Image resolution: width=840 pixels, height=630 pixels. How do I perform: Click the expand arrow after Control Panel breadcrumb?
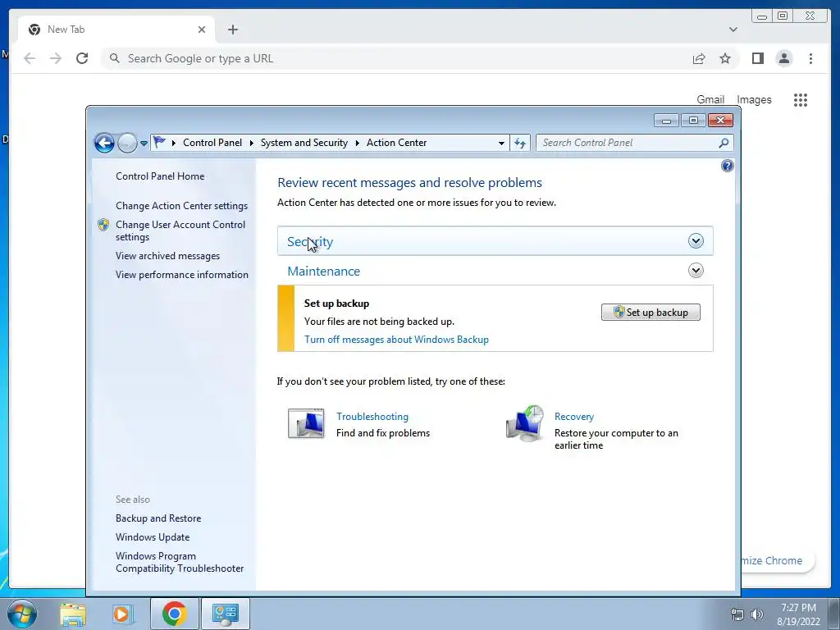point(251,143)
